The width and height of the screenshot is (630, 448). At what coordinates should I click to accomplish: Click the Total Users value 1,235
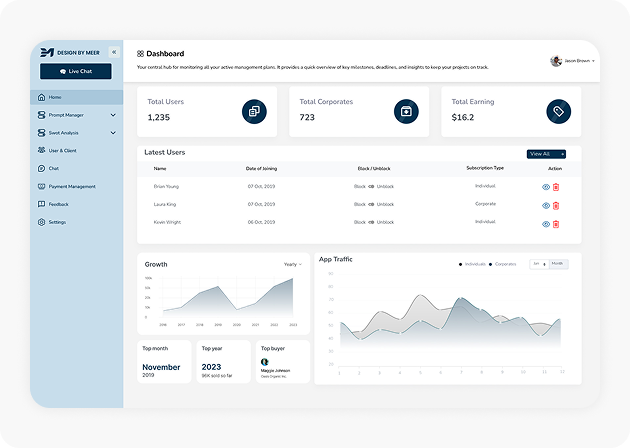click(x=159, y=117)
